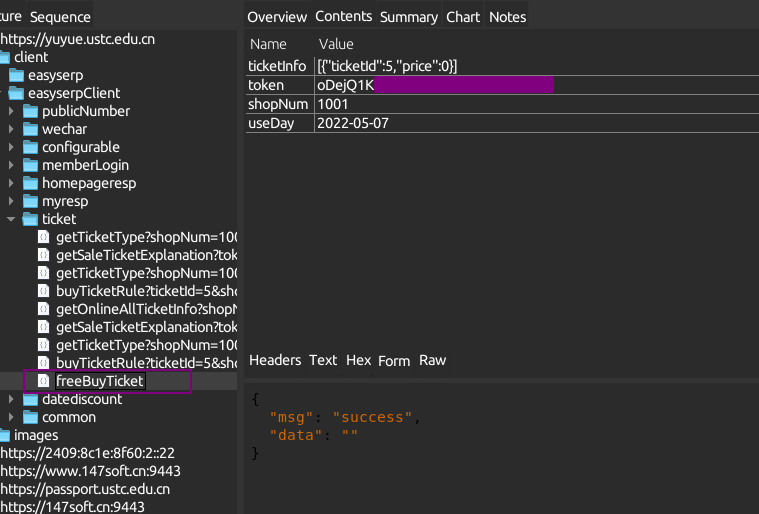
Task: Click the wechar folder icon
Action: point(29,129)
